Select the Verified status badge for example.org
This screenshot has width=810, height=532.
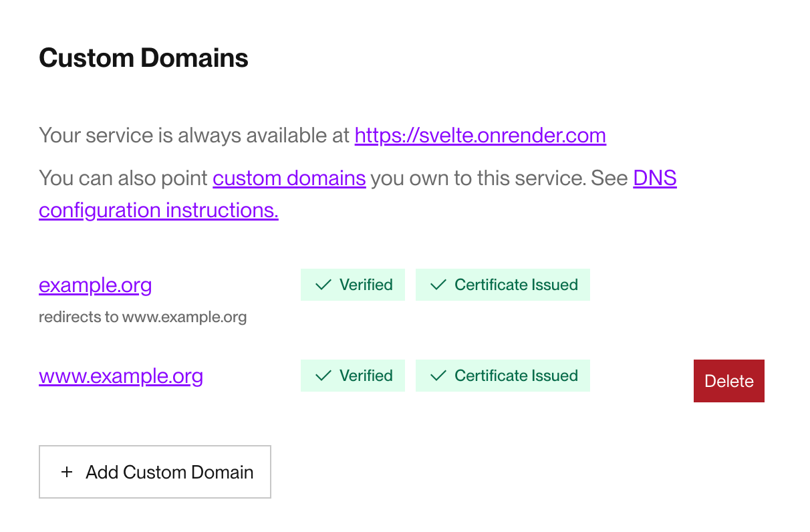(x=353, y=284)
